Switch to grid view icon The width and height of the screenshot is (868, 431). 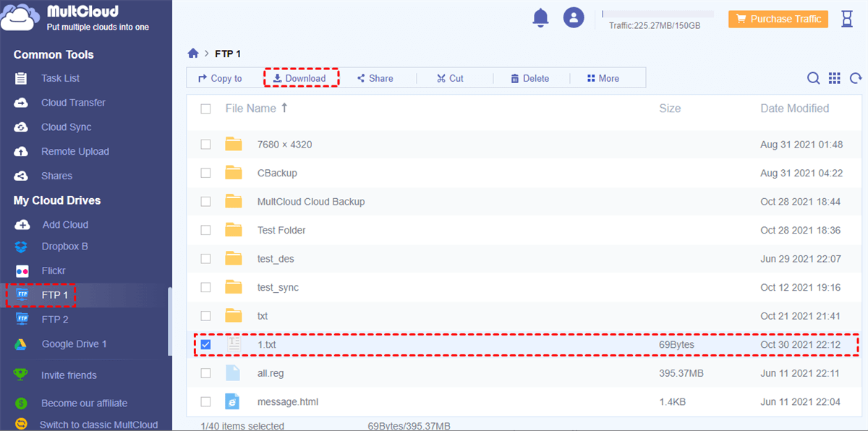tap(835, 78)
